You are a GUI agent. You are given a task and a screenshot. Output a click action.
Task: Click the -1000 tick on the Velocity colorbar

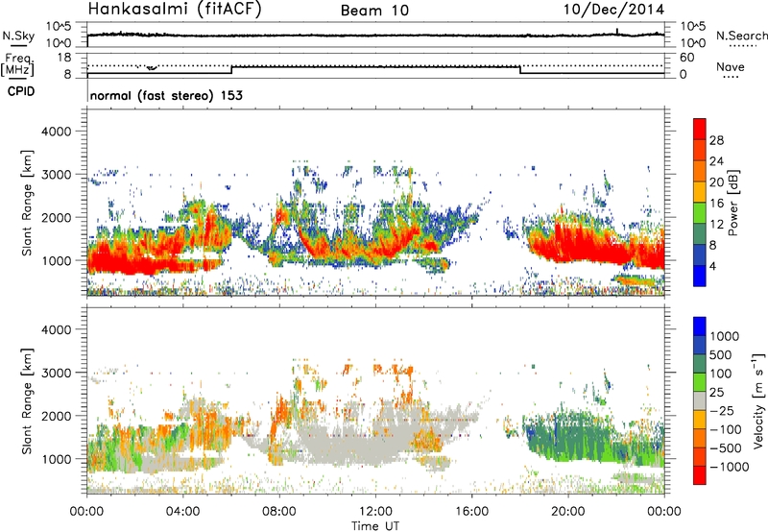(x=729, y=467)
